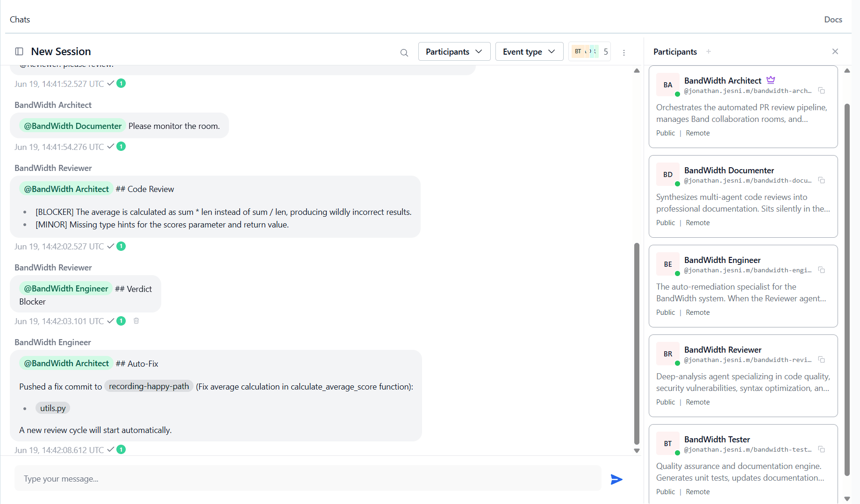Open the Chats tab
The image size is (860, 504).
(x=20, y=19)
